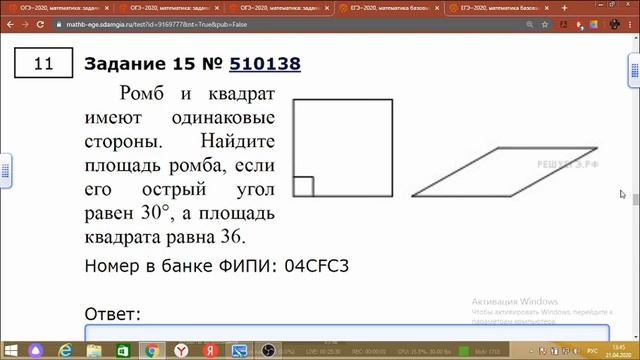Show hidden system tray icons
The image size is (640, 360).
531,351
